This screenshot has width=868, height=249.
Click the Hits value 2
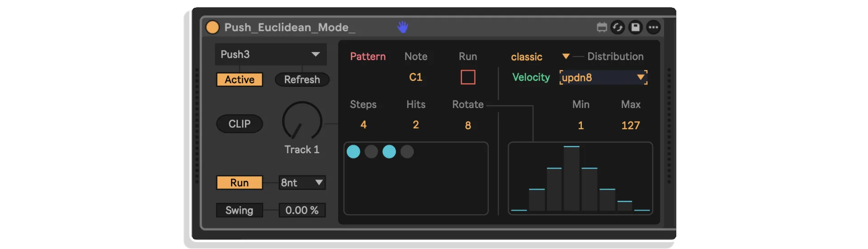coord(415,125)
